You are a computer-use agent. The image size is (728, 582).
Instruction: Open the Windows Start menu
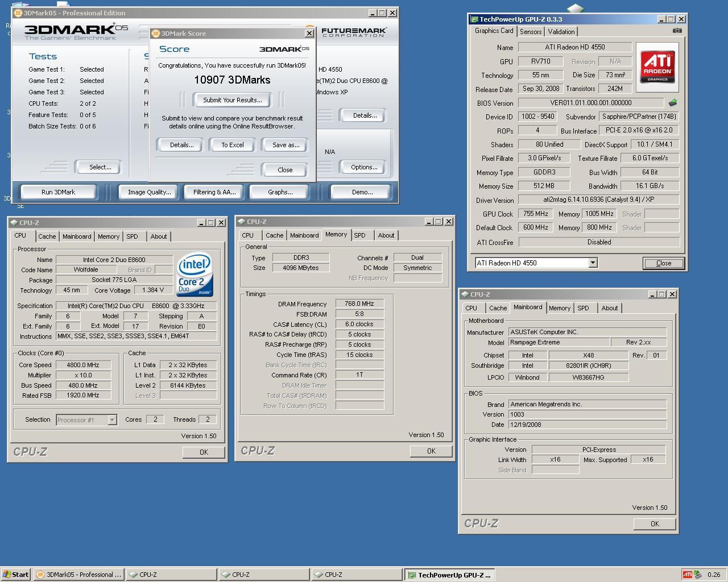[x=15, y=575]
